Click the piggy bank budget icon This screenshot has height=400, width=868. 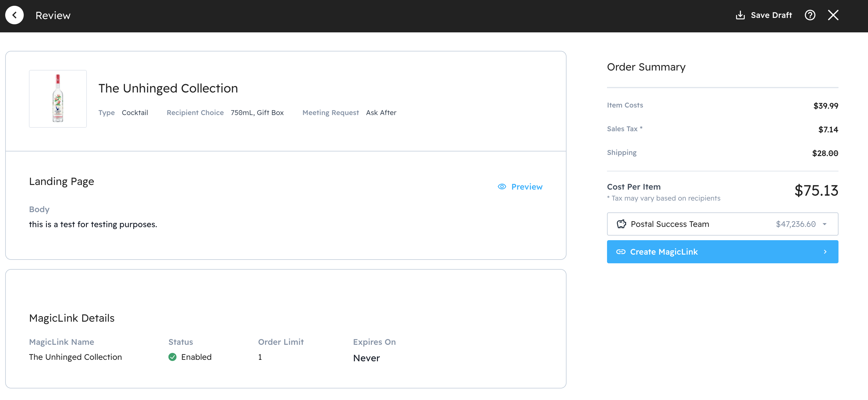pyautogui.click(x=621, y=224)
